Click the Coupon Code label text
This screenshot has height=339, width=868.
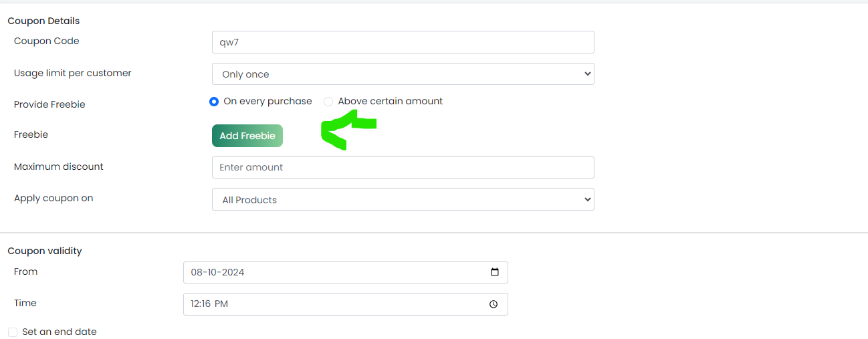click(x=47, y=41)
